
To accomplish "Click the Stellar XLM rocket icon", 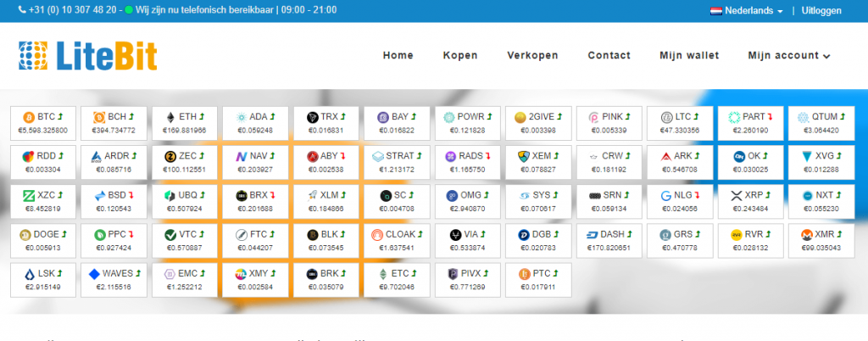I will [x=313, y=195].
